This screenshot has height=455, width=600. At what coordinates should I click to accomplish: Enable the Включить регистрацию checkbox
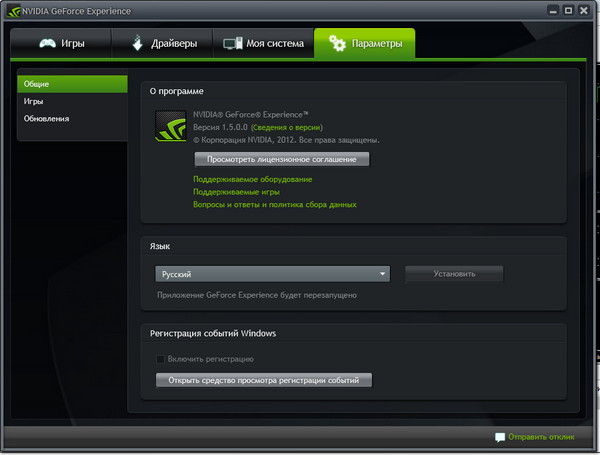pyautogui.click(x=160, y=358)
